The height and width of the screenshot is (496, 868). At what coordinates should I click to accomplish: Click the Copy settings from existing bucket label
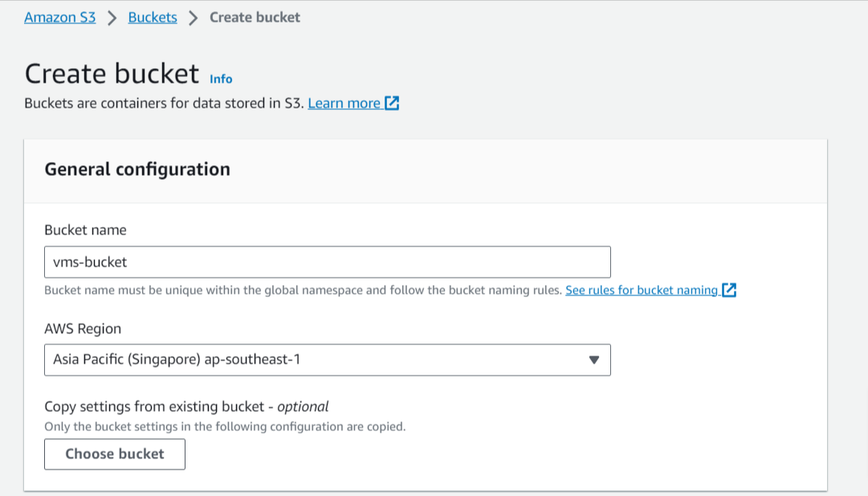(186, 406)
